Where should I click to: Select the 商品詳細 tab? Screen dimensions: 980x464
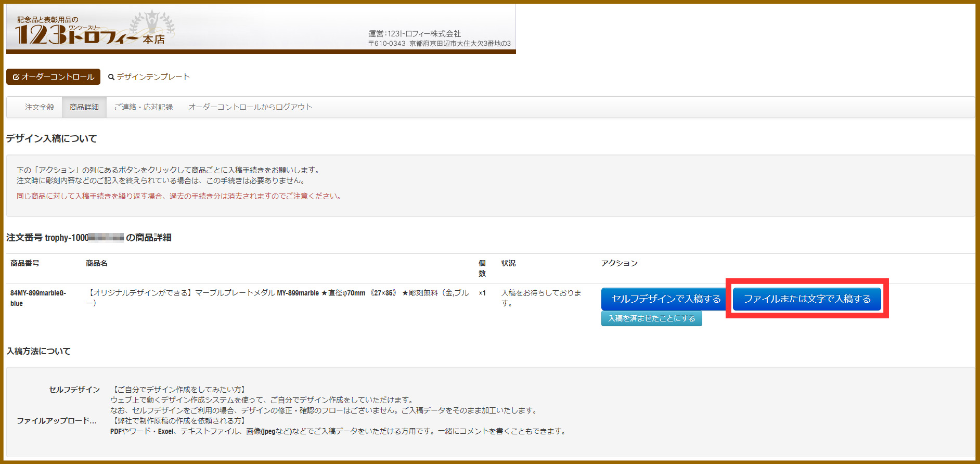point(84,107)
